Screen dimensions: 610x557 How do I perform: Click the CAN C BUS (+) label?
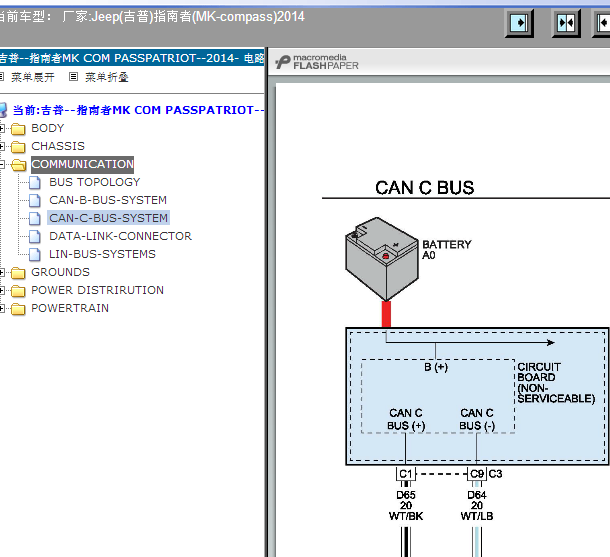tap(406, 419)
